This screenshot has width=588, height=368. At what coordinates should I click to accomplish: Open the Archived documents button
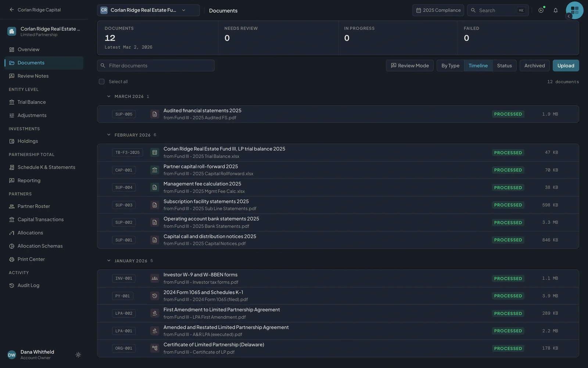534,66
